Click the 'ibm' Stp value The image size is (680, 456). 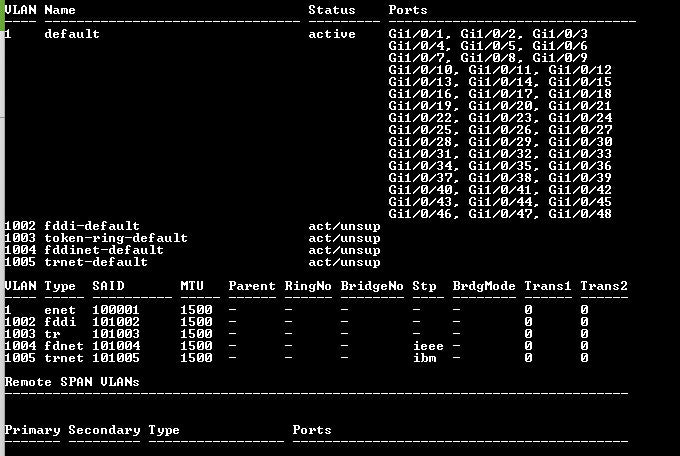pos(425,358)
